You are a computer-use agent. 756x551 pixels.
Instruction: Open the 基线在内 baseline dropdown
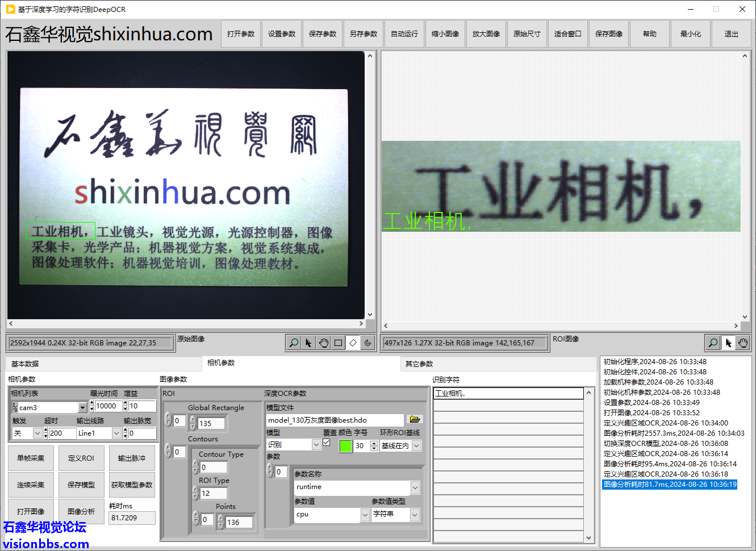coord(416,446)
